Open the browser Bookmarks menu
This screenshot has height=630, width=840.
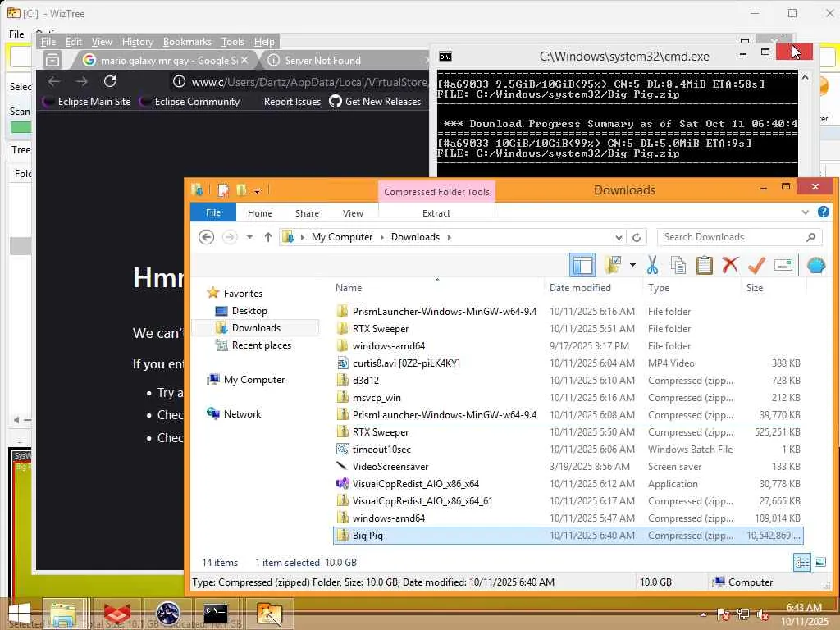[187, 42]
